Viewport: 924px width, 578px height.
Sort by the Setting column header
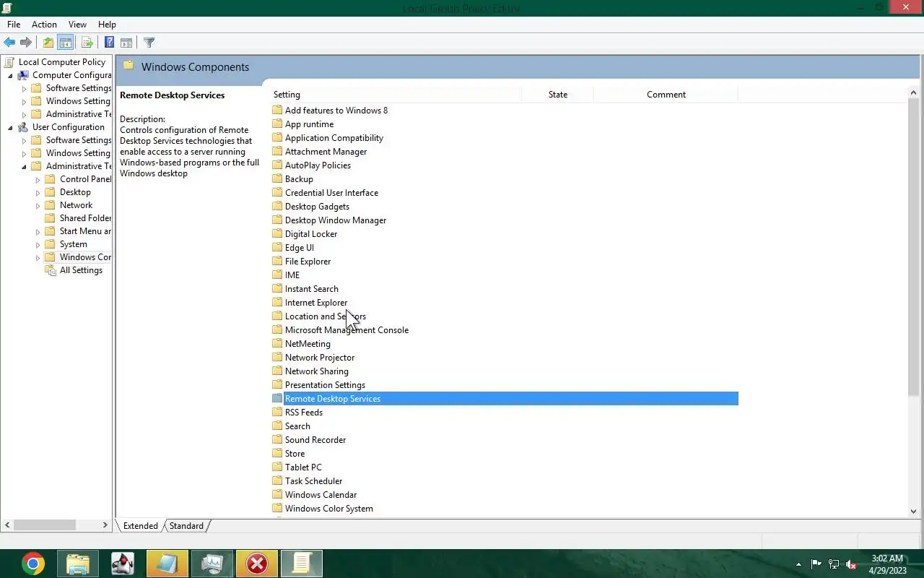coord(396,95)
